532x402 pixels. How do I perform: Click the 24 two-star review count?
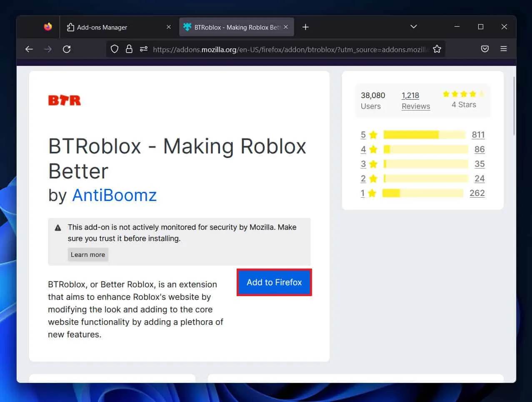pyautogui.click(x=480, y=178)
